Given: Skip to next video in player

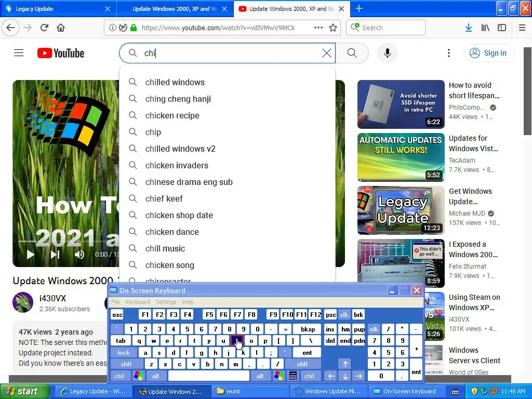Looking at the screenshot, I should (55, 255).
